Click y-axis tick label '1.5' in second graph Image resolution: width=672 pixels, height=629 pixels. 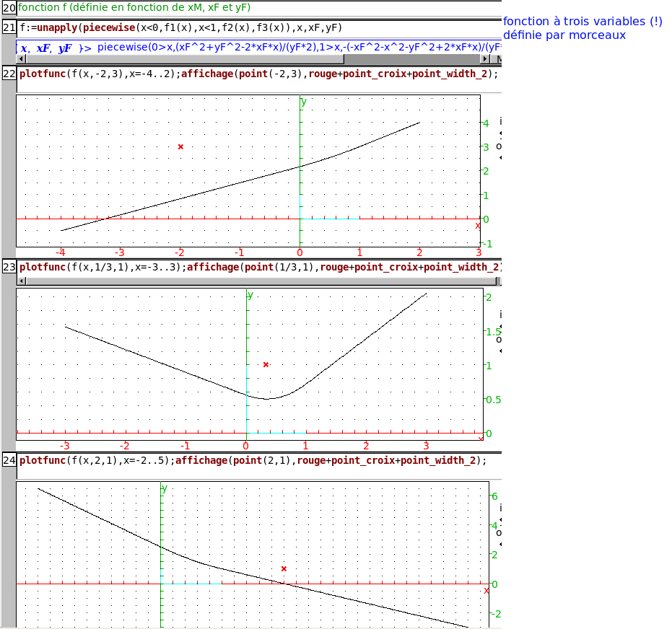(494, 332)
